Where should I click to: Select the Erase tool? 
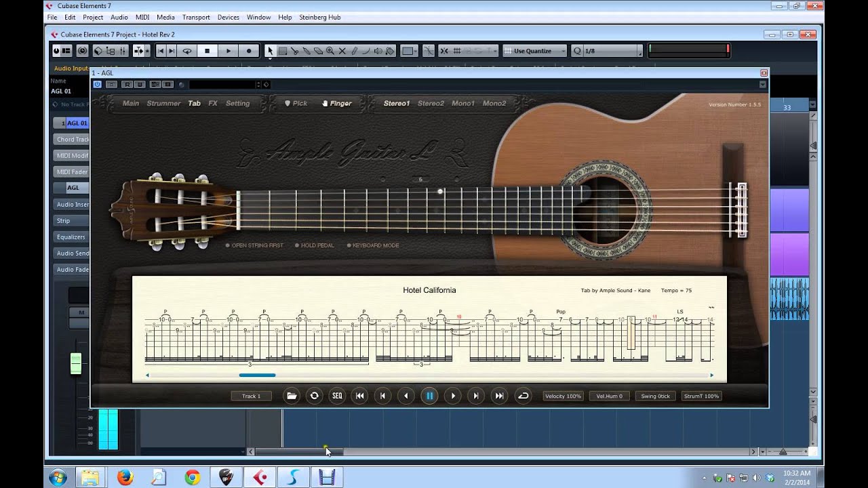tap(318, 51)
